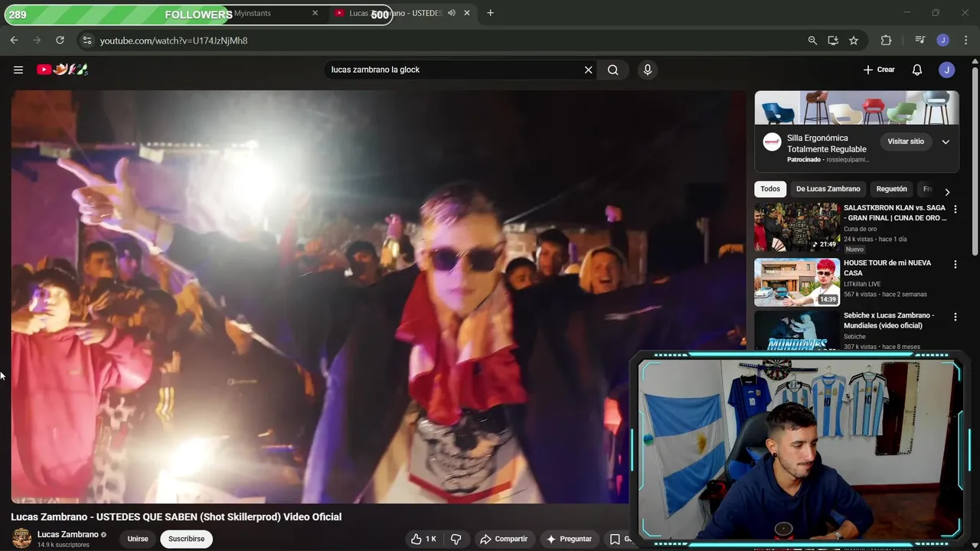This screenshot has width=980, height=551.
Task: Open browser extensions puzzle icon
Action: (886, 41)
